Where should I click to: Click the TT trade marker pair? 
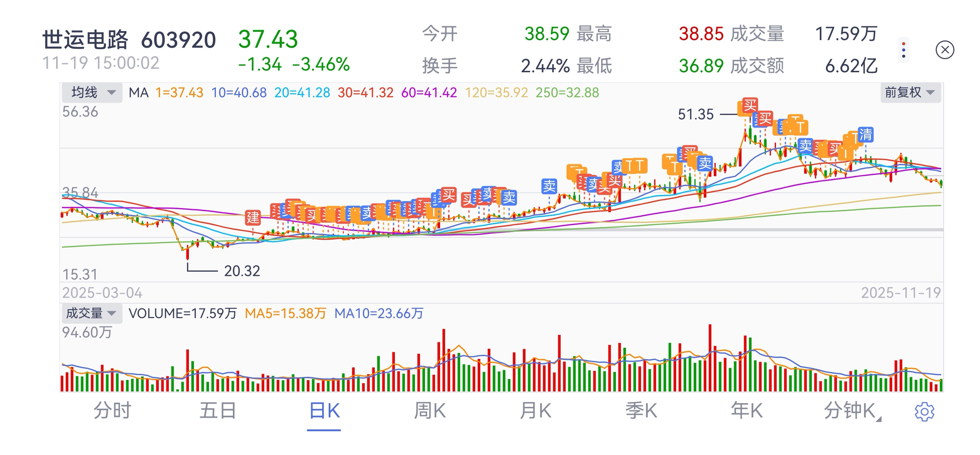click(635, 166)
